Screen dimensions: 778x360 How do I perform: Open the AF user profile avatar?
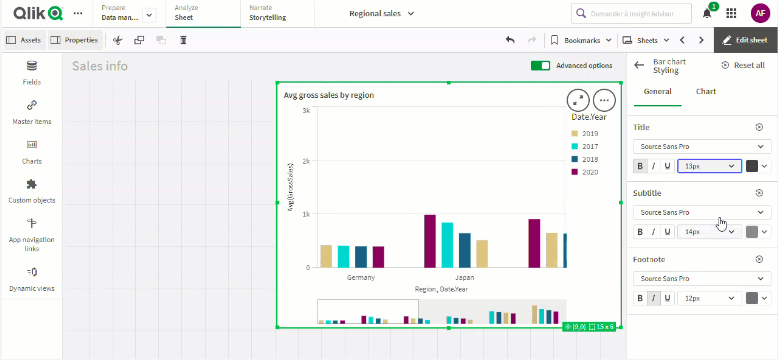click(760, 13)
